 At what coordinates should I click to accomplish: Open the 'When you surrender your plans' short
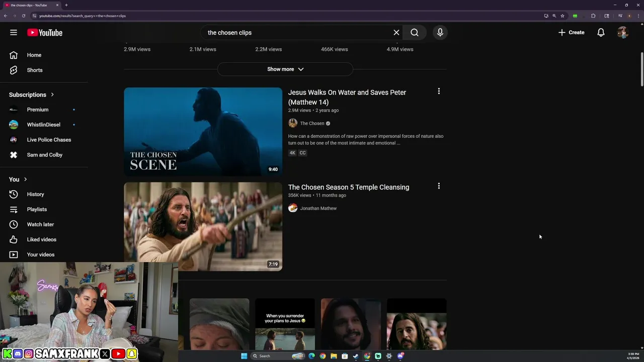click(285, 324)
